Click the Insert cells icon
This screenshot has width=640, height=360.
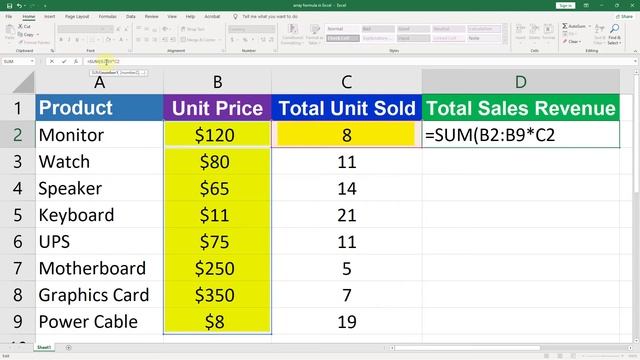[x=520, y=29]
